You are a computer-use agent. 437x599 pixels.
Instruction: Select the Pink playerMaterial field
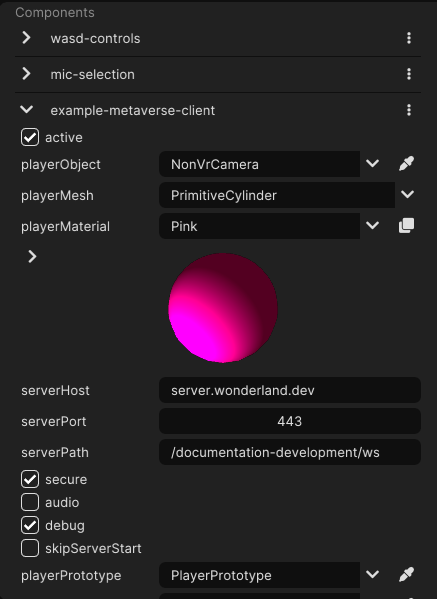tap(259, 226)
